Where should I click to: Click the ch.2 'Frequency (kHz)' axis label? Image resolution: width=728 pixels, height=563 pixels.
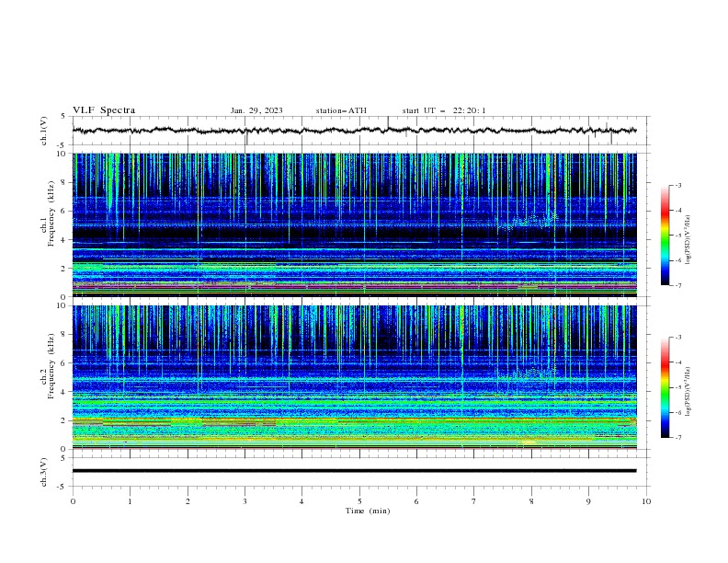click(51, 366)
